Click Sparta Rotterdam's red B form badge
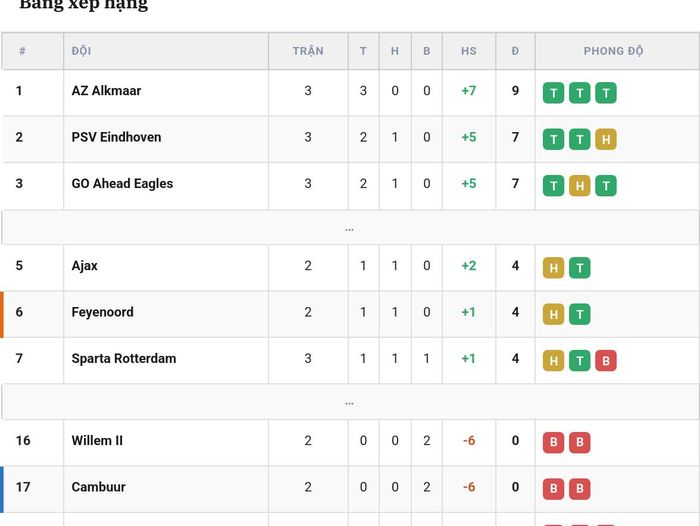 point(606,361)
